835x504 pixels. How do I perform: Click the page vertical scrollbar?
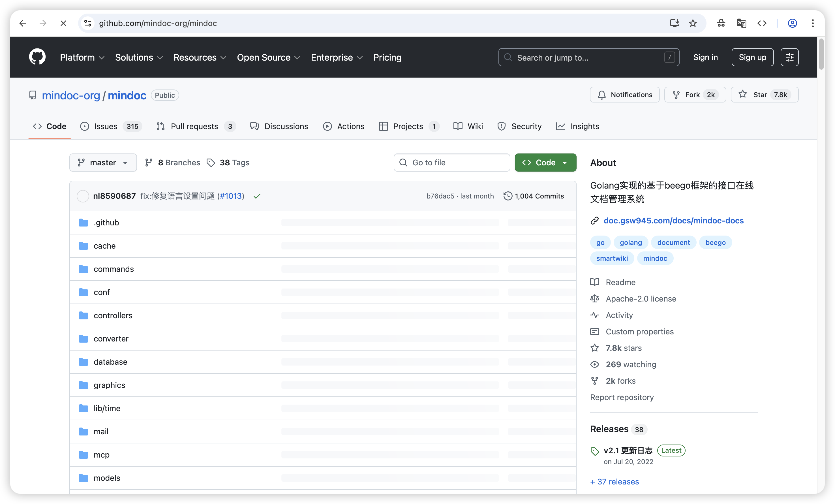pyautogui.click(x=821, y=54)
